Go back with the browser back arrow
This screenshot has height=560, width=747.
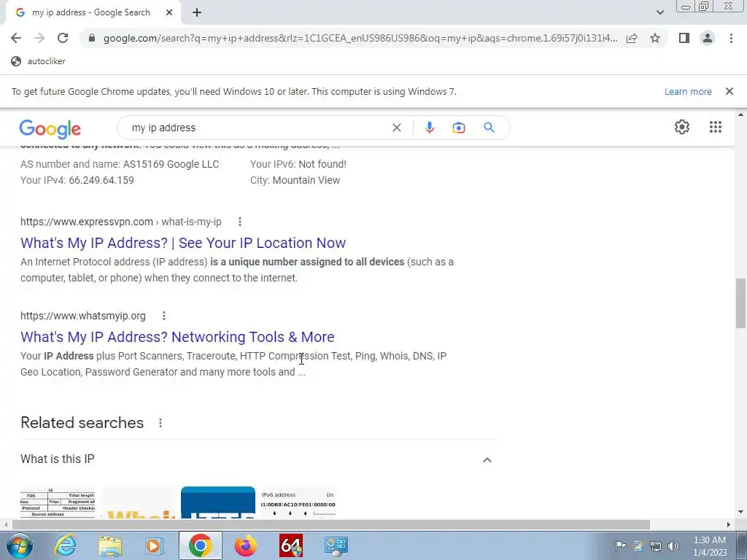click(16, 38)
